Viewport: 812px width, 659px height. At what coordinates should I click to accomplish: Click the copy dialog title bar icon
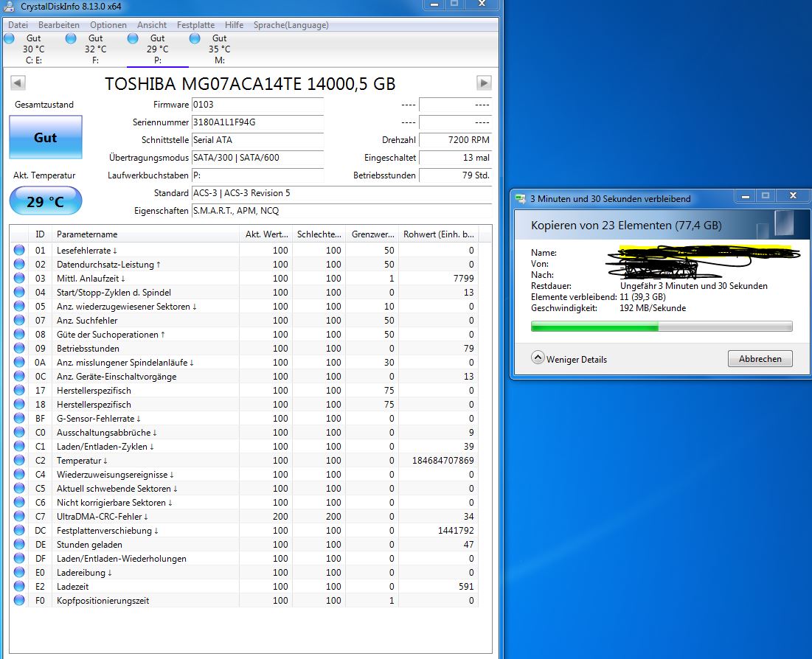(521, 198)
